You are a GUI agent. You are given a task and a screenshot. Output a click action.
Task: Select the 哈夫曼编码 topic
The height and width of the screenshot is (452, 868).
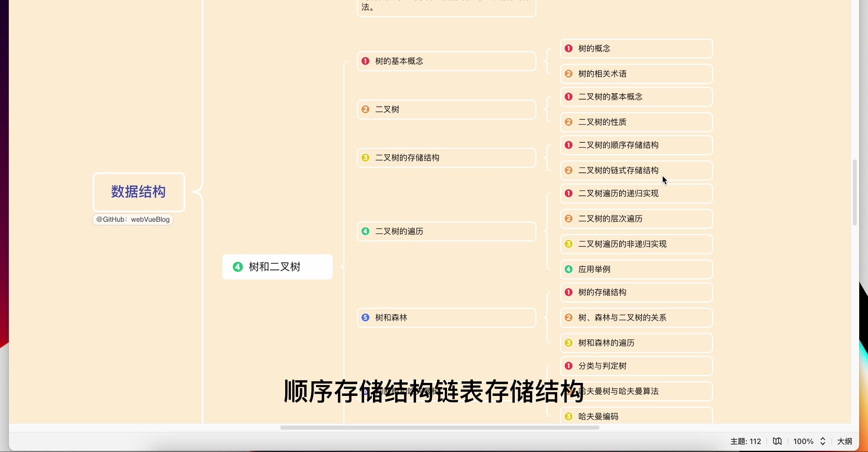tap(636, 416)
